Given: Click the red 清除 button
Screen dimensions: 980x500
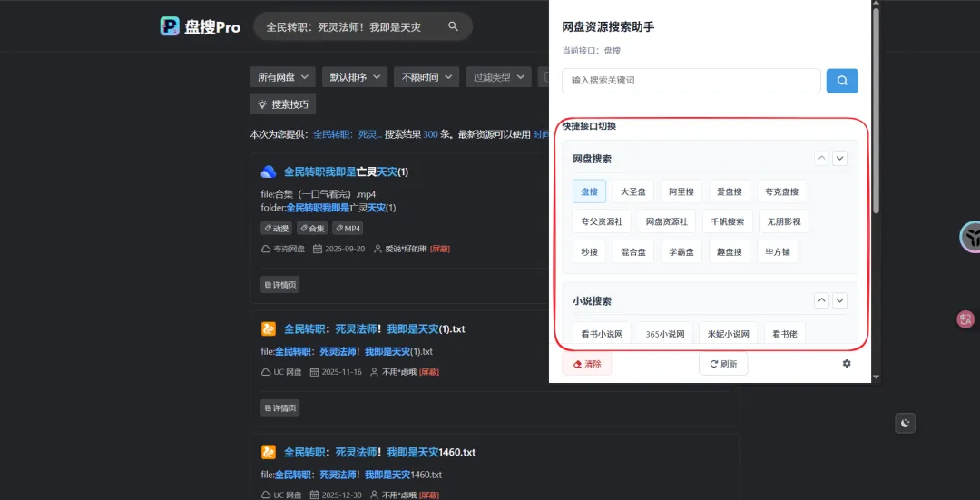Looking at the screenshot, I should point(587,364).
